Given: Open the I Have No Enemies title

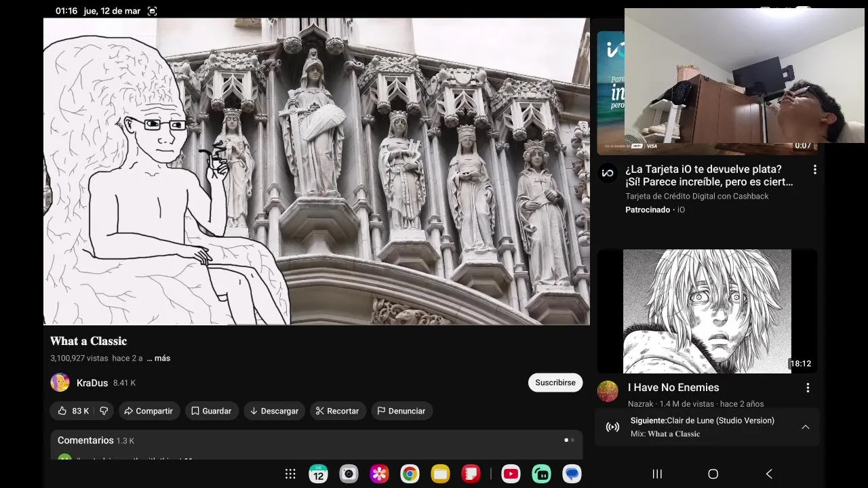Looking at the screenshot, I should pyautogui.click(x=673, y=388).
